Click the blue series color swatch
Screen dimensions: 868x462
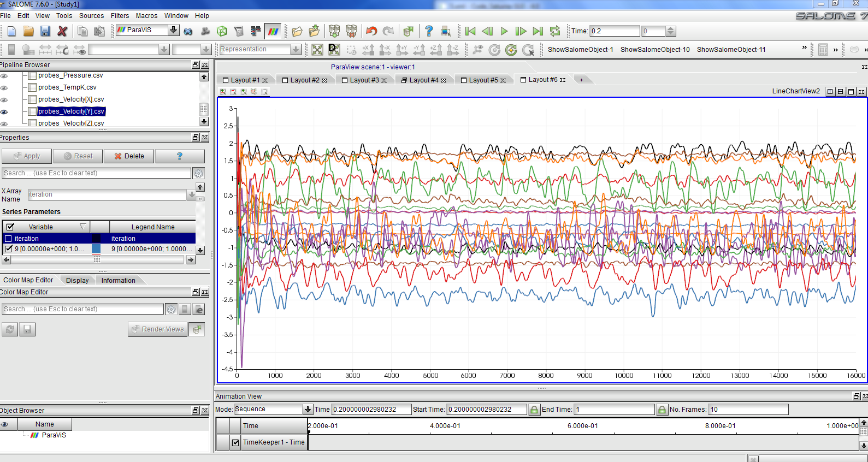96,249
